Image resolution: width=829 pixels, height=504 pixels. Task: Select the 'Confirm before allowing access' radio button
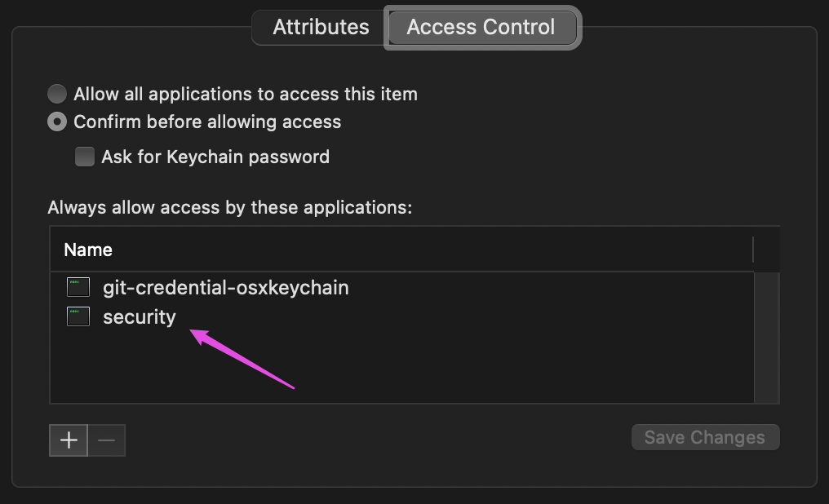pos(57,122)
